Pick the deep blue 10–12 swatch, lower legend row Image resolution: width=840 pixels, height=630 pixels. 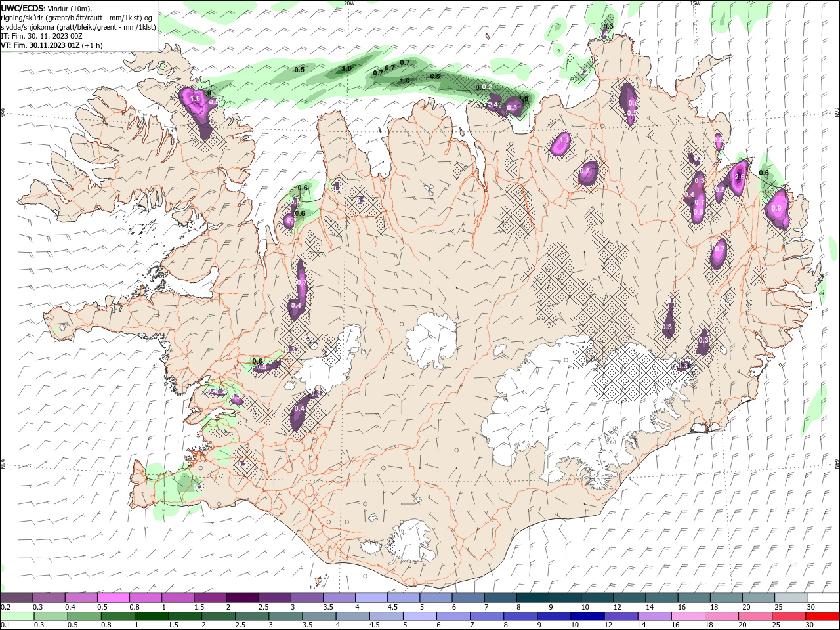586,616
